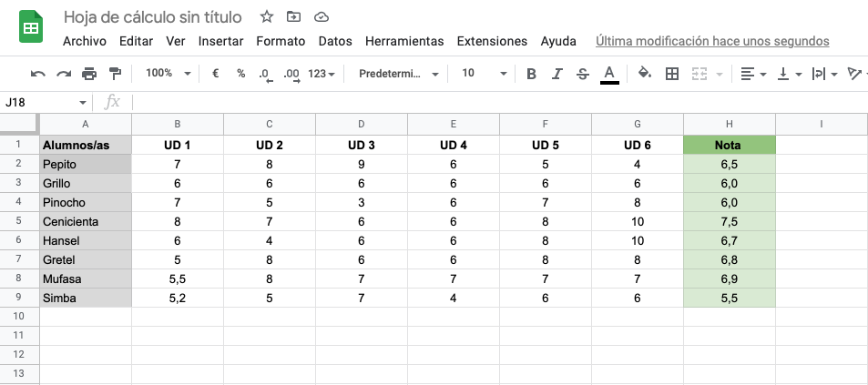Format as currency with euro button

pos(215,73)
